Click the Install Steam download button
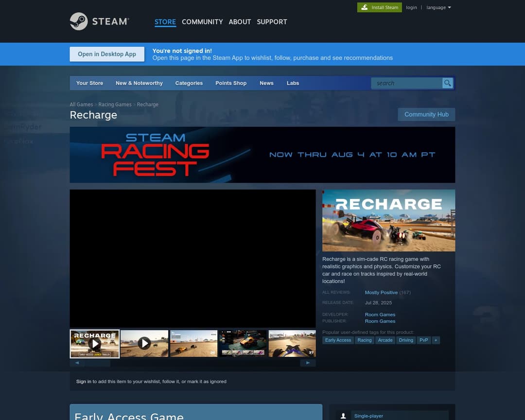The width and height of the screenshot is (525, 420). (x=380, y=7)
